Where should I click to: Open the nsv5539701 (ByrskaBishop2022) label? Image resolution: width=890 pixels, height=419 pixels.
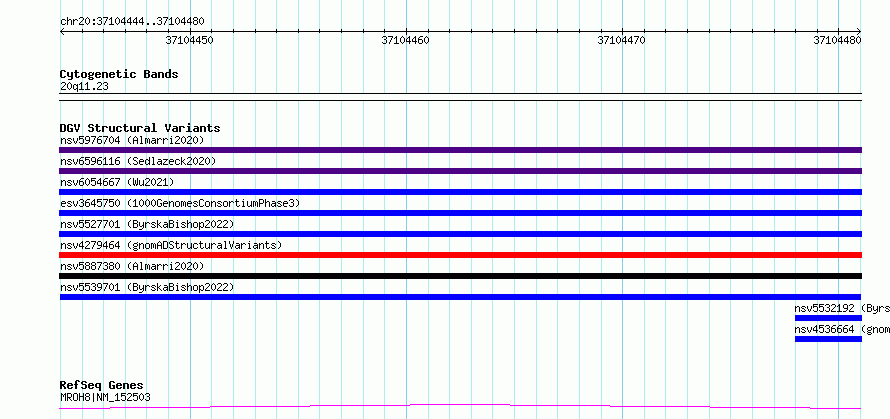tap(147, 287)
